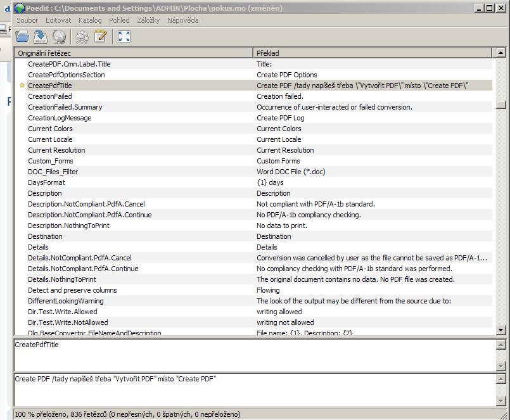The width and height of the screenshot is (510, 420).
Task: Click the Update catalog globe icon
Action: click(x=59, y=37)
